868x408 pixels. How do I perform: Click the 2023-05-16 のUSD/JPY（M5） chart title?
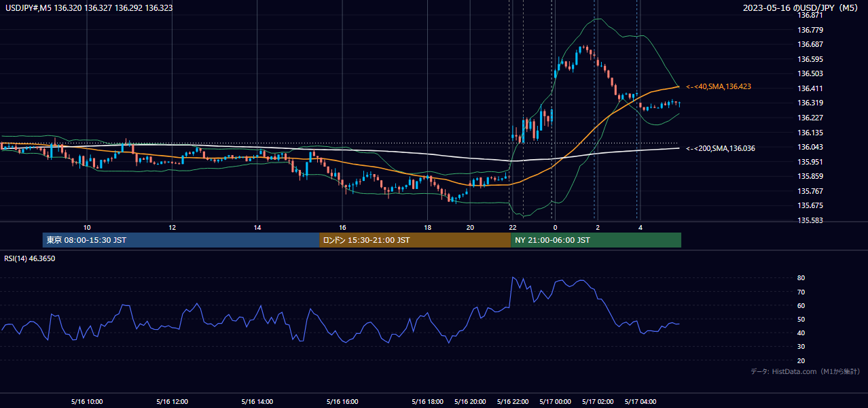tap(801, 8)
